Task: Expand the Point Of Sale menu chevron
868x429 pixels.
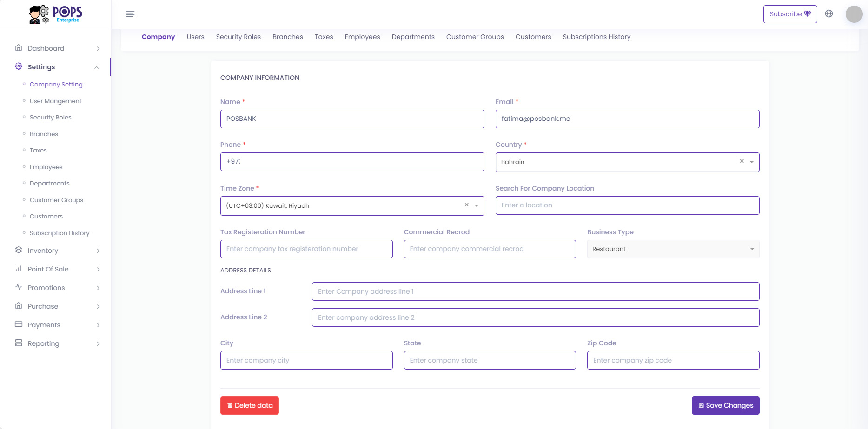Action: click(x=98, y=270)
